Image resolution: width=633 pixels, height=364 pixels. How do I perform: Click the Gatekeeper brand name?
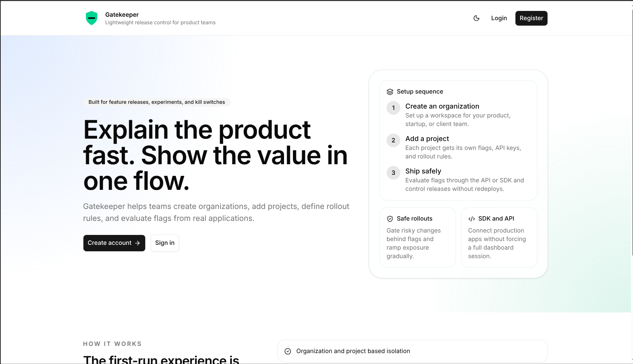tap(122, 15)
